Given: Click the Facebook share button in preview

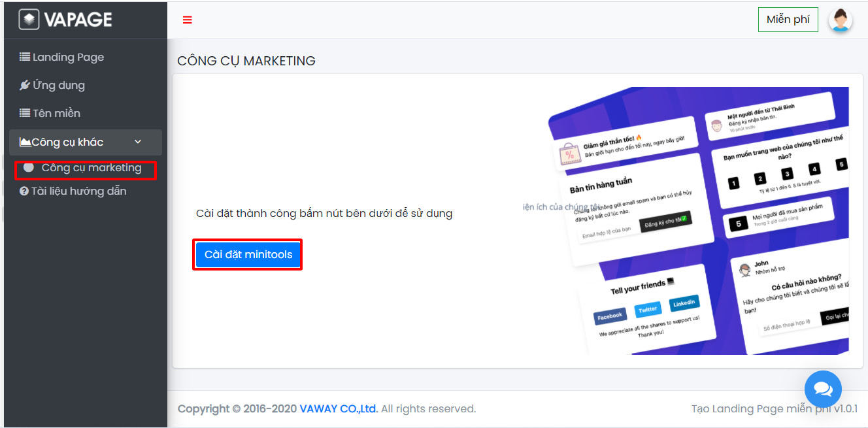Looking at the screenshot, I should point(609,316).
